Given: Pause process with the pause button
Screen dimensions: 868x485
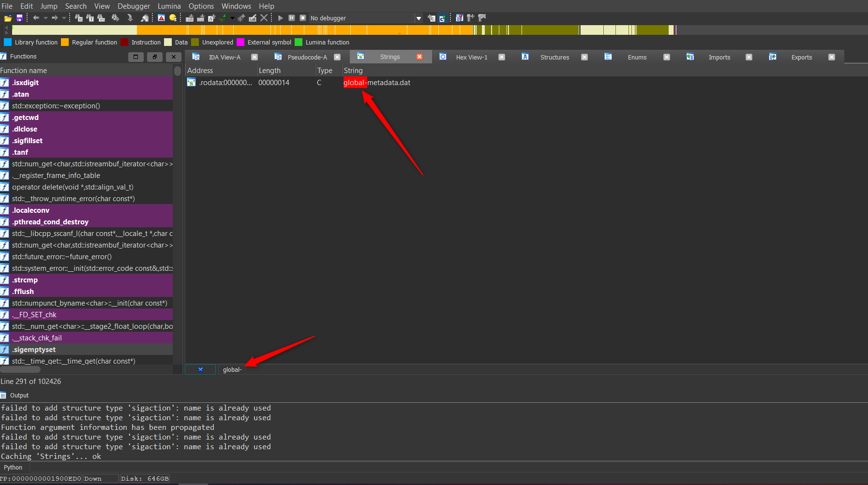Looking at the screenshot, I should 292,18.
